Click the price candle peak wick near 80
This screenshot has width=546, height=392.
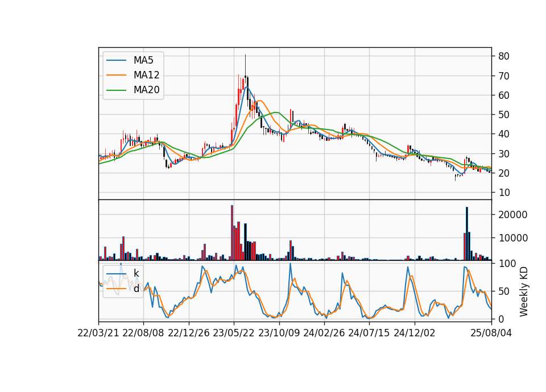245,65
